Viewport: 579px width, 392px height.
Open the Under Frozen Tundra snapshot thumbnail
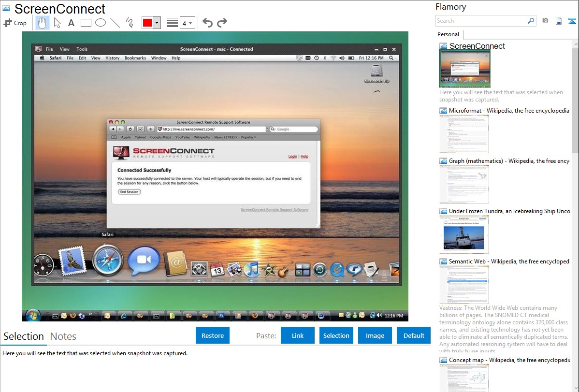[464, 234]
